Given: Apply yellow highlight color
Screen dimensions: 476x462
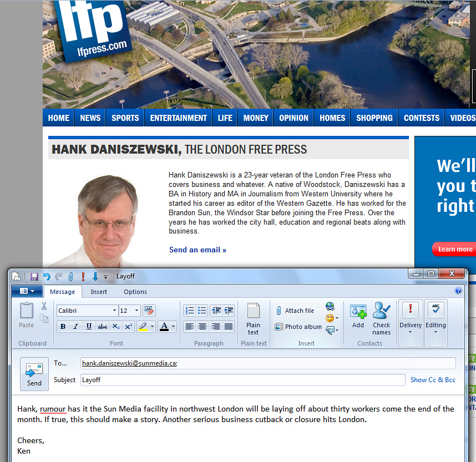Looking at the screenshot, I should [143, 327].
